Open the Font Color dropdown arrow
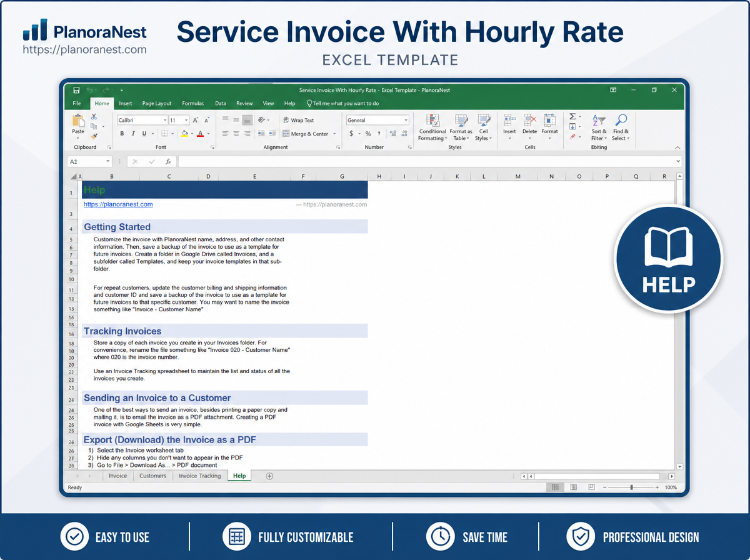The height and width of the screenshot is (560, 750). [x=207, y=134]
